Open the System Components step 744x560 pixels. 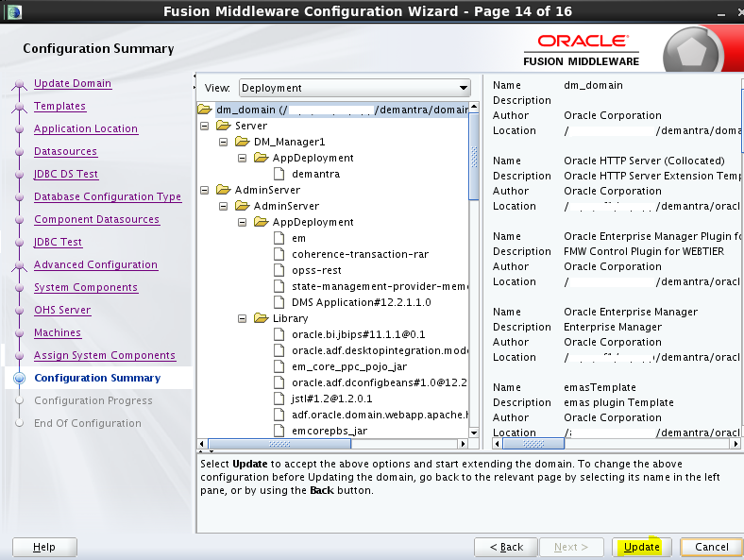(86, 288)
